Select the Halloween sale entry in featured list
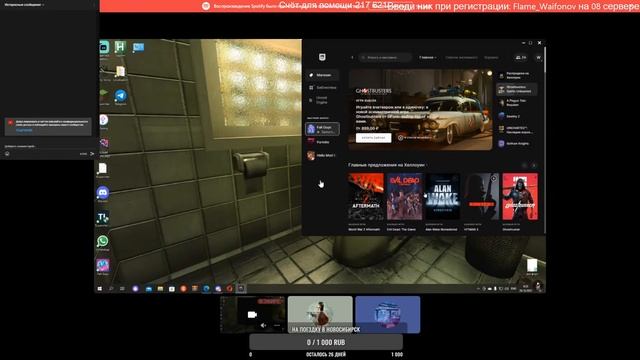 516,76
